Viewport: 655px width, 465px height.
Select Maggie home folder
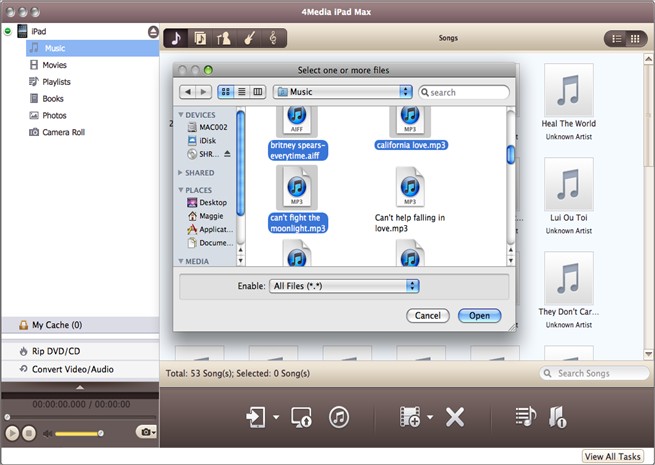pyautogui.click(x=205, y=216)
